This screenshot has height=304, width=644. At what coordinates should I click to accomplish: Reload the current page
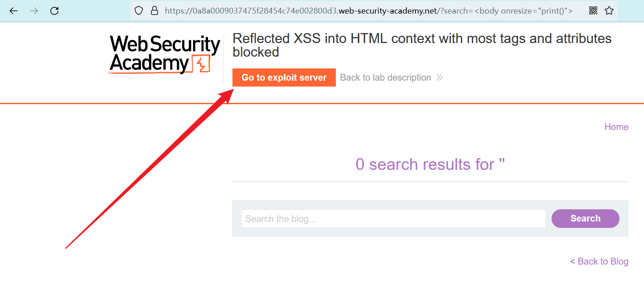pos(54,10)
